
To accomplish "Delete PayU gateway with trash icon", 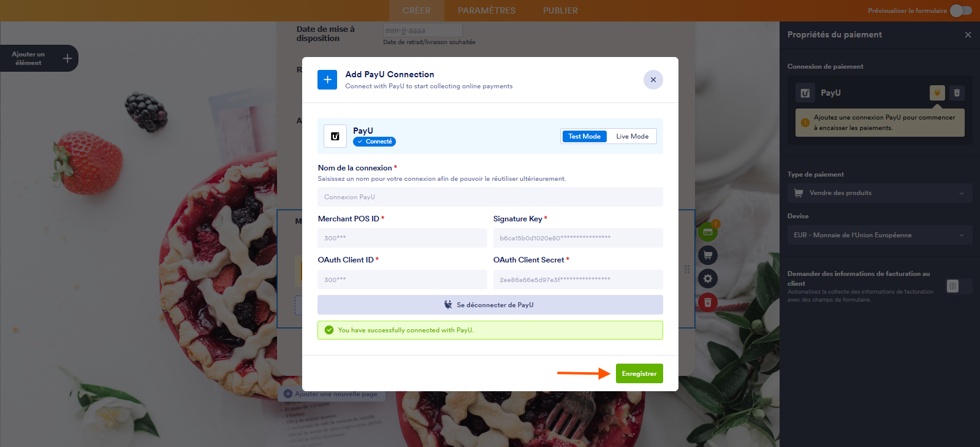I will coord(957,93).
